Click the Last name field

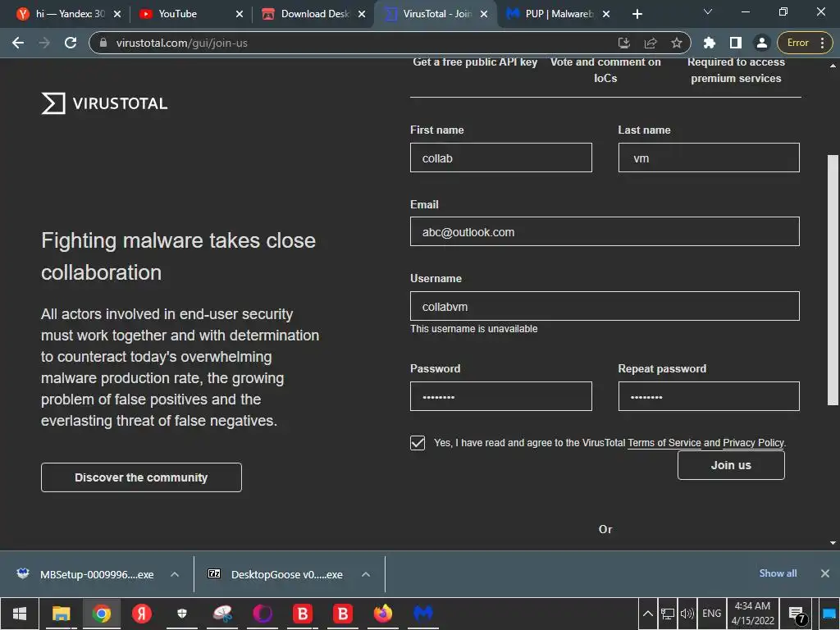[x=709, y=157]
